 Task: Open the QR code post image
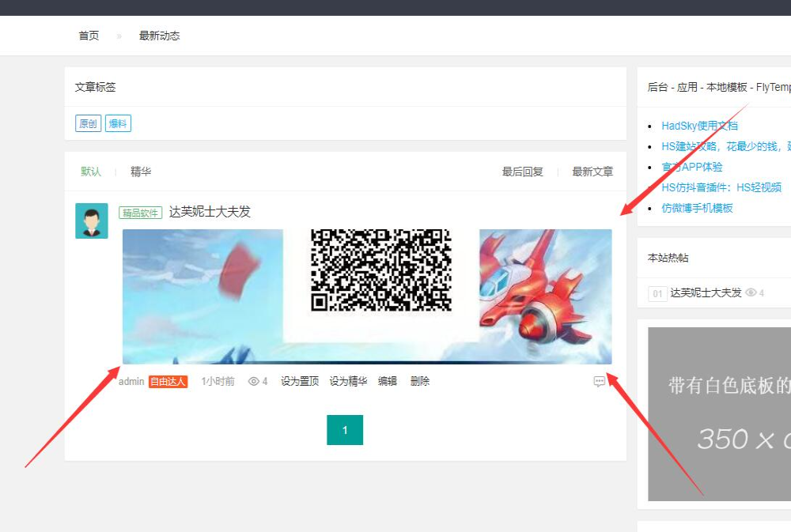pos(367,296)
